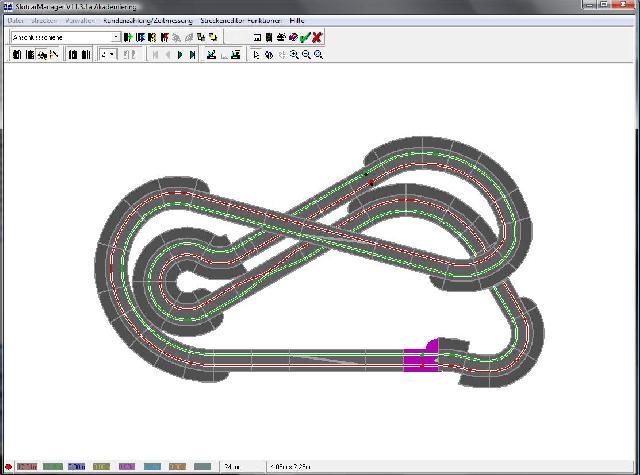The image size is (640, 475).
Task: Click the red X toolbar icon
Action: (x=317, y=37)
